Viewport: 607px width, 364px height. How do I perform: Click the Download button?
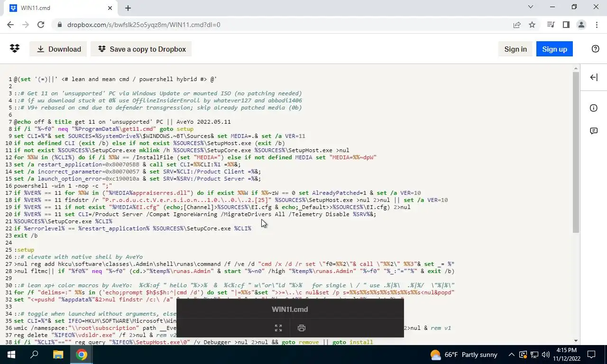click(x=59, y=49)
